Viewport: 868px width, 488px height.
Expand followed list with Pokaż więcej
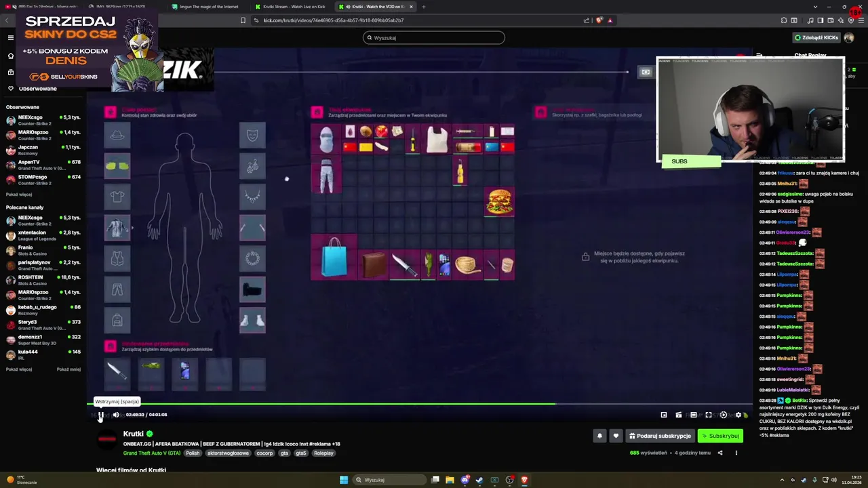point(19,195)
